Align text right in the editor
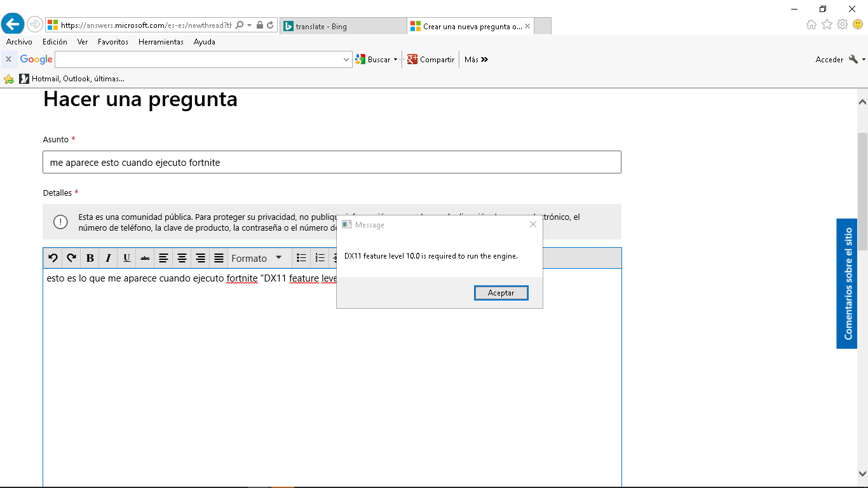868x488 pixels. pyautogui.click(x=200, y=258)
